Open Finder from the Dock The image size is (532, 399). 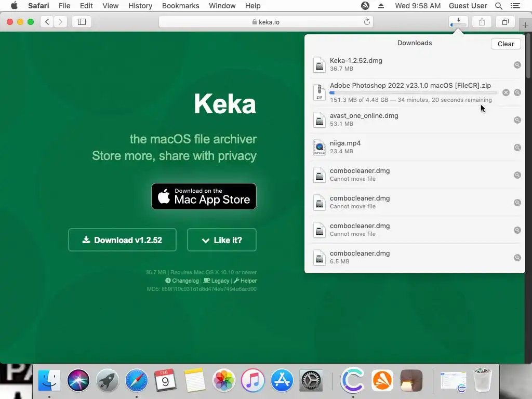pyautogui.click(x=49, y=380)
